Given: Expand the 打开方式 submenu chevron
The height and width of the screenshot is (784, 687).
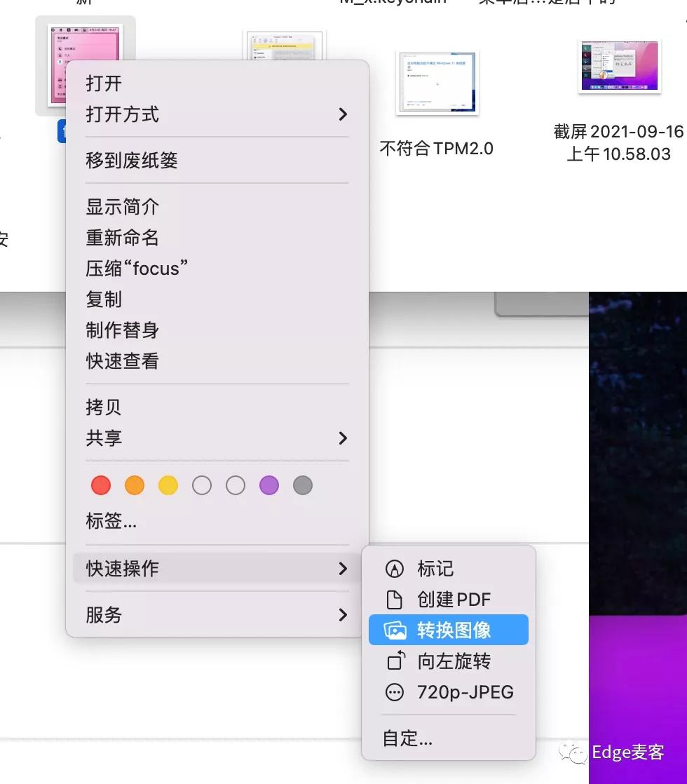Looking at the screenshot, I should coord(343,114).
